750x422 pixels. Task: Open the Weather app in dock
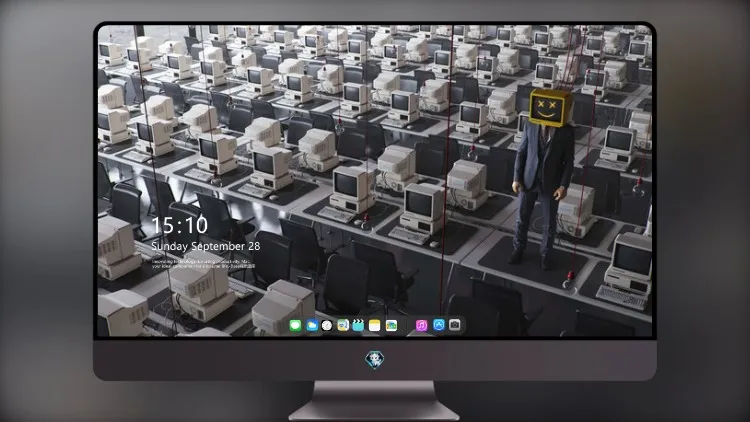[x=312, y=325]
